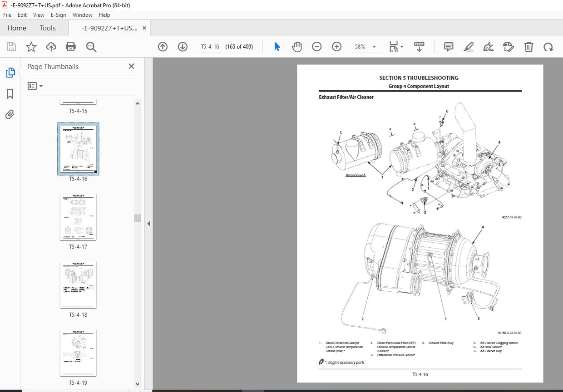Open the Bookmarks panel icon

10,93
